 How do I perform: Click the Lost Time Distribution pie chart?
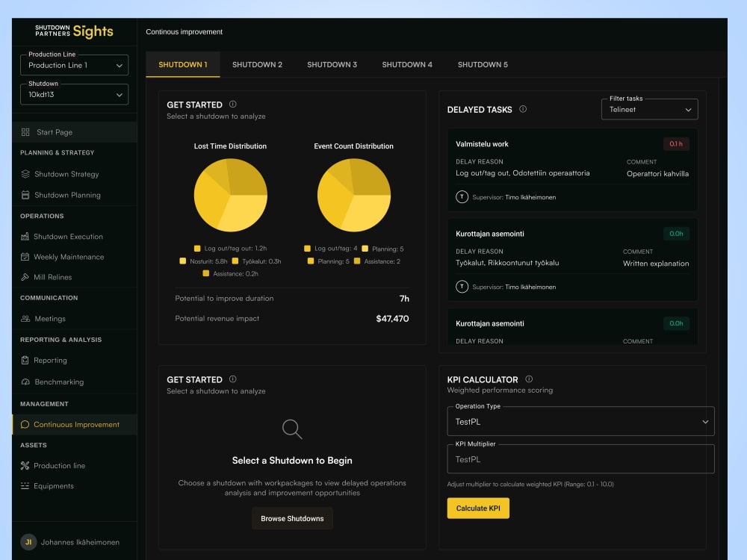231,195
